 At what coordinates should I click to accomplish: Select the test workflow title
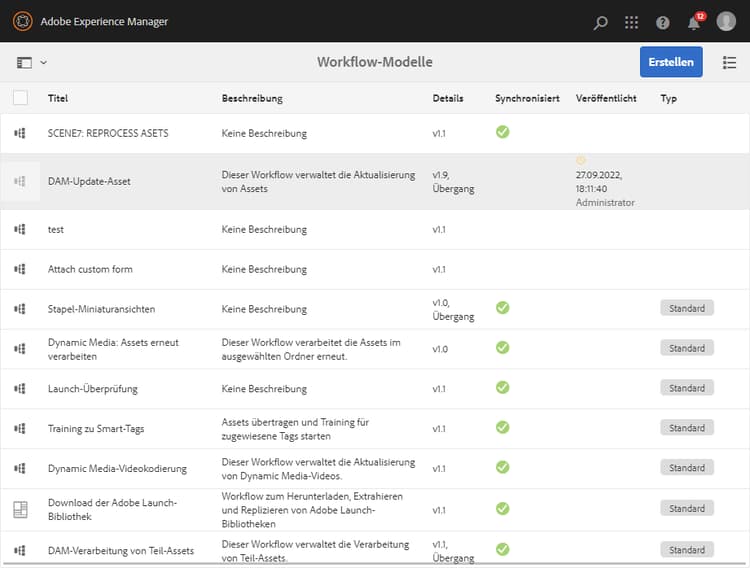click(x=55, y=229)
